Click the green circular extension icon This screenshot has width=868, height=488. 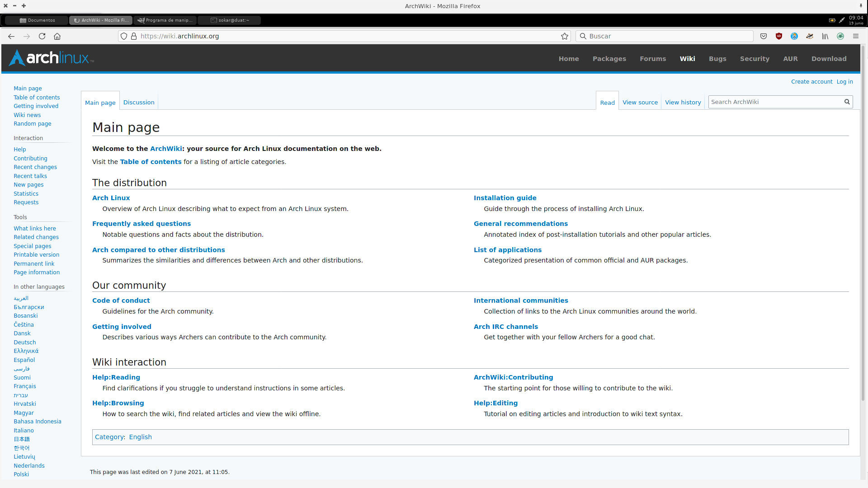click(840, 36)
